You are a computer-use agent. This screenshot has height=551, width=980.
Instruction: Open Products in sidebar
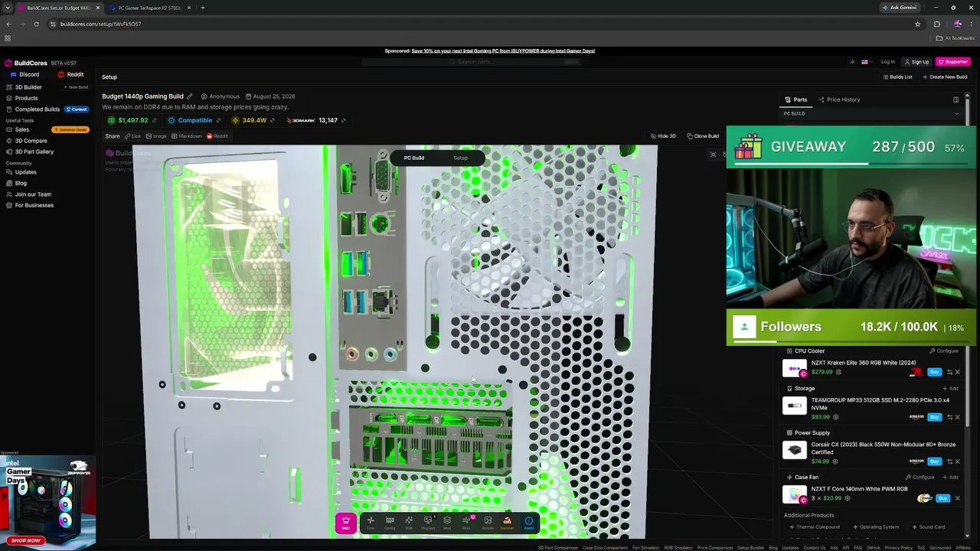click(x=21, y=98)
